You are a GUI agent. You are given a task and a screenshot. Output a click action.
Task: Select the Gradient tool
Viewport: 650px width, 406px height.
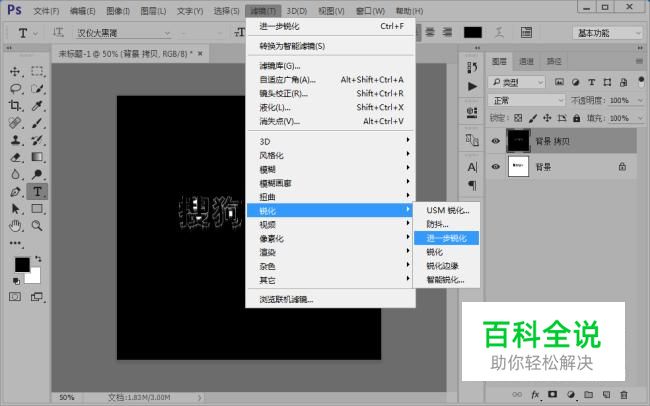37,157
